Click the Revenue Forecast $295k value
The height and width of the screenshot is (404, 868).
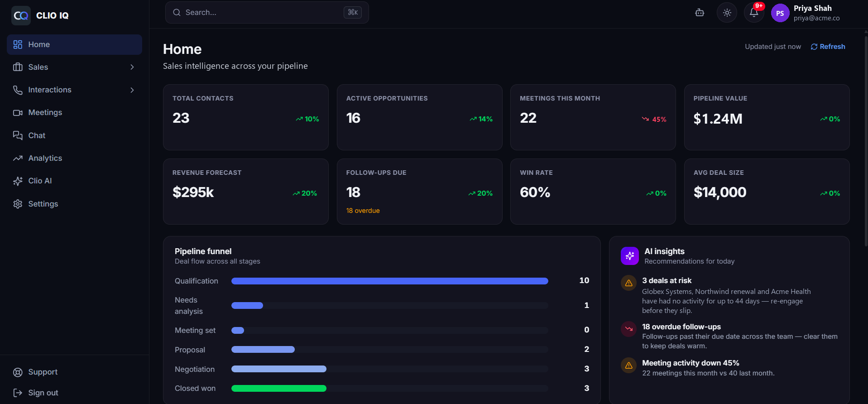click(193, 192)
